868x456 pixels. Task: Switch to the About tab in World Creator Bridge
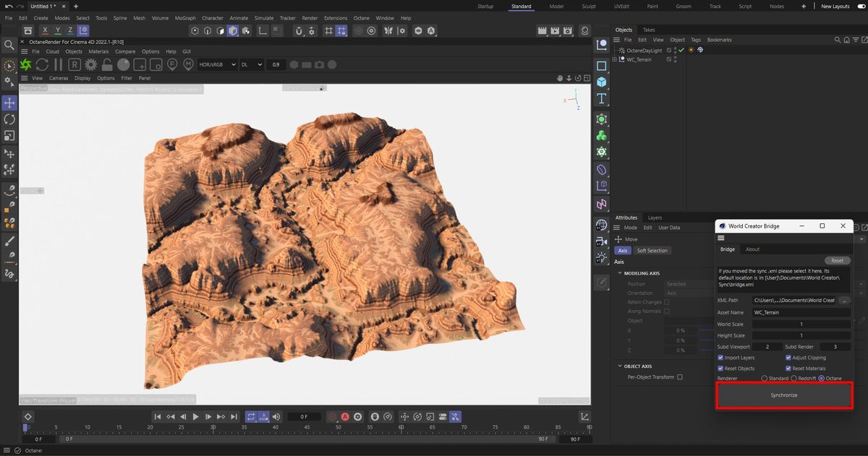(752, 249)
